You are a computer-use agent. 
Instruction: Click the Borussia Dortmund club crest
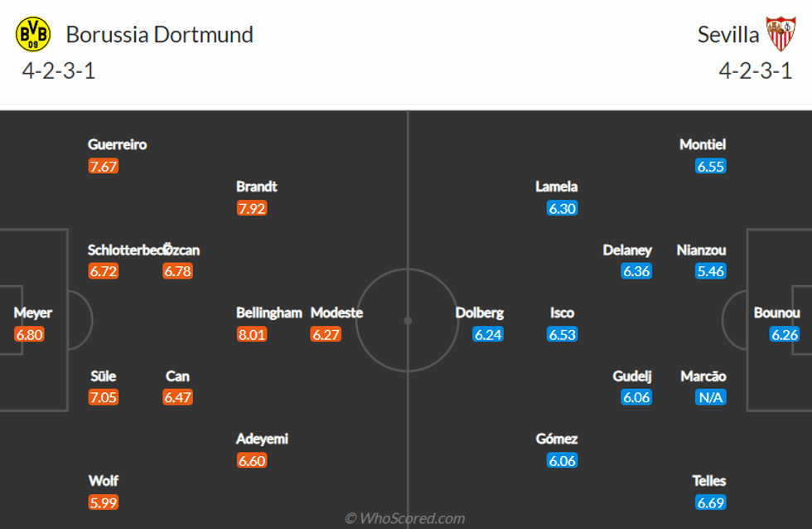34,34
